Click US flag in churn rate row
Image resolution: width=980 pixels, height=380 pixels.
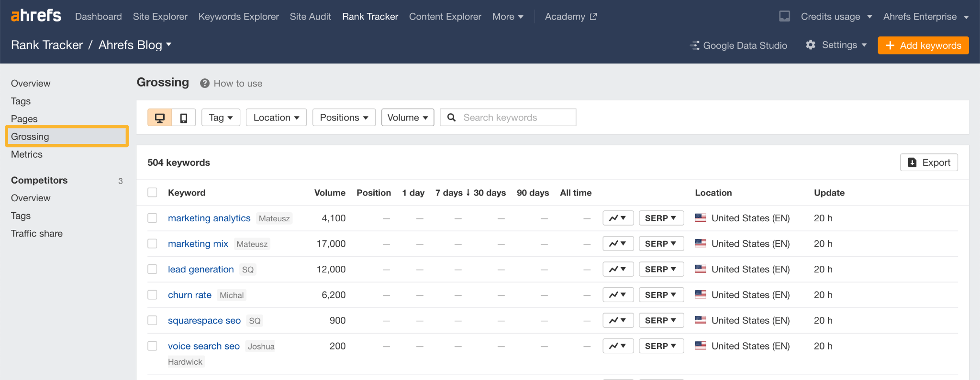click(701, 294)
